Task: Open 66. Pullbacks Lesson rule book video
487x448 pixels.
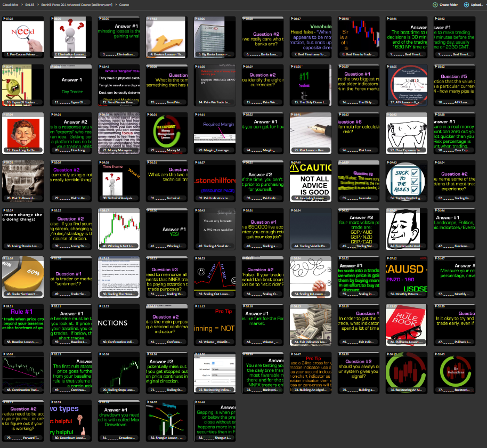Action: (405, 324)
